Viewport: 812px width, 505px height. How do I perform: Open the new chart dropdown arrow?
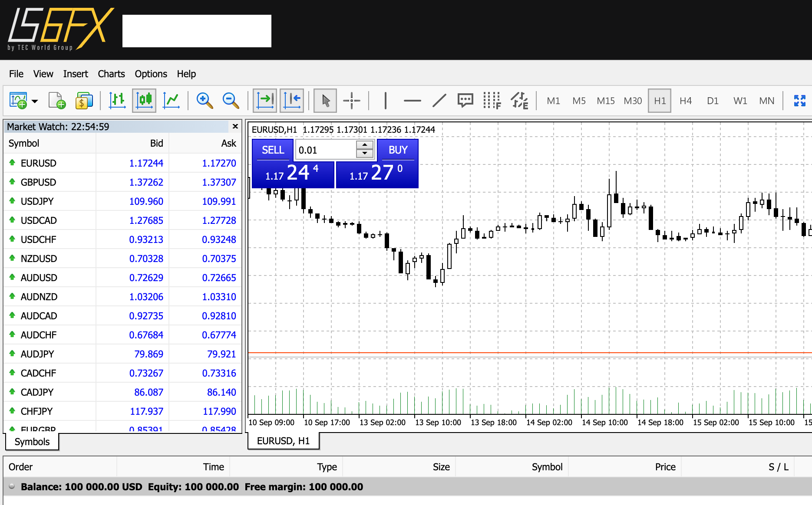(35, 101)
